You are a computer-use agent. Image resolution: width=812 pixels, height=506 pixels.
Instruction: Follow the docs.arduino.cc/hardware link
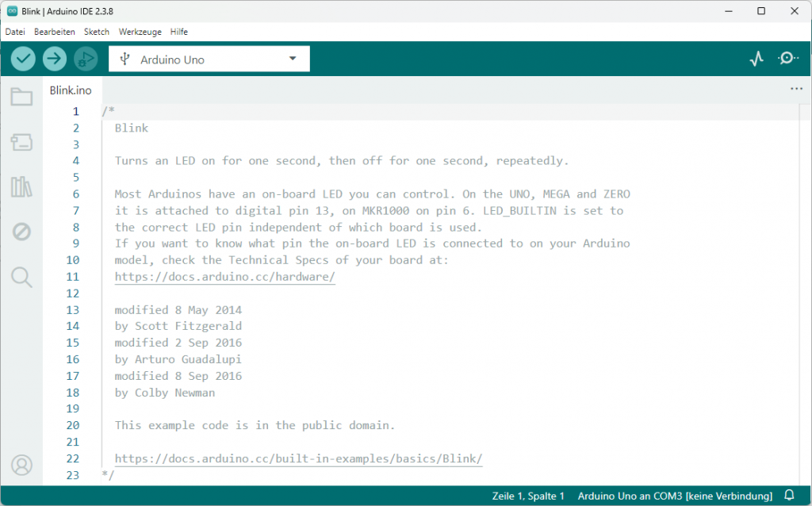225,277
